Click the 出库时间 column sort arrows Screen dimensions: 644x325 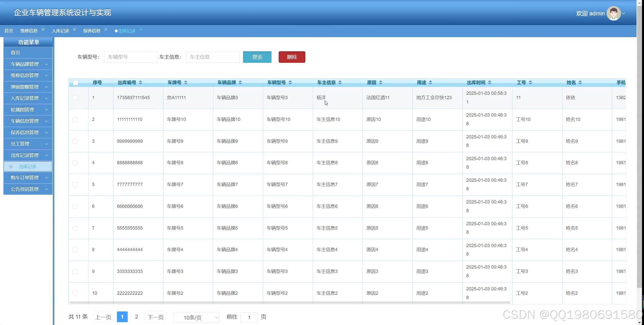[x=490, y=83]
